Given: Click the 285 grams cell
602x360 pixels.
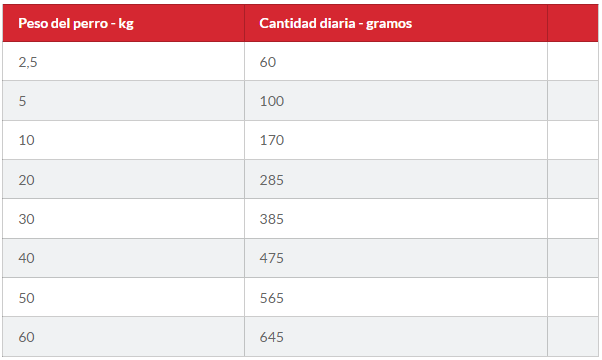Looking at the screenshot, I should pos(396,179).
